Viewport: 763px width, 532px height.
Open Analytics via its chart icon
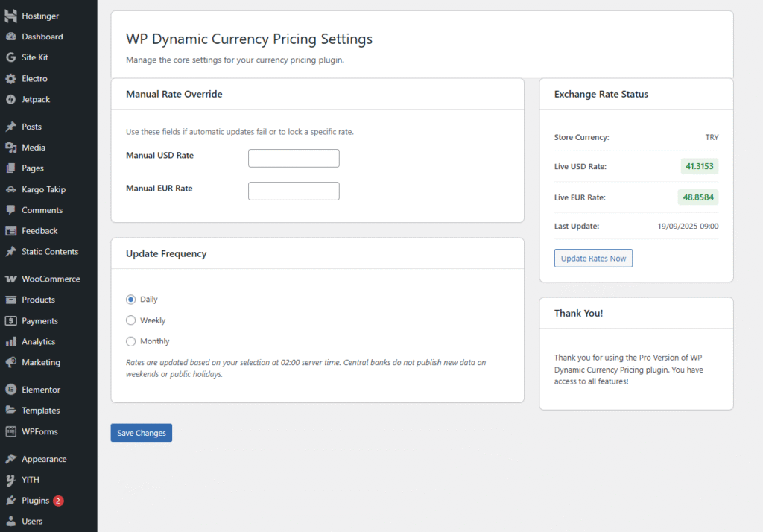click(x=10, y=341)
